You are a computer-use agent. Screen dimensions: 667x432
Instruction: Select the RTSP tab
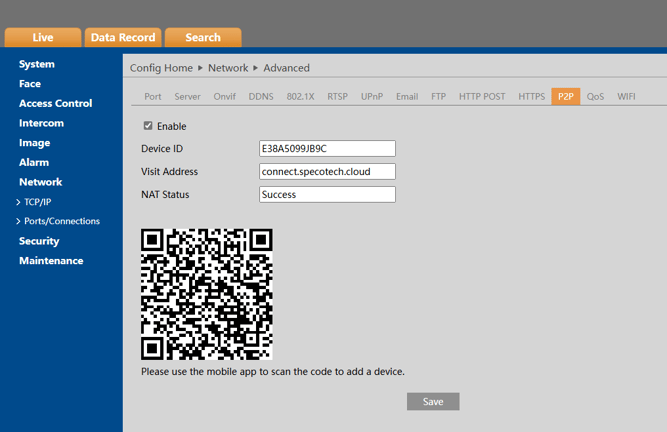tap(337, 97)
